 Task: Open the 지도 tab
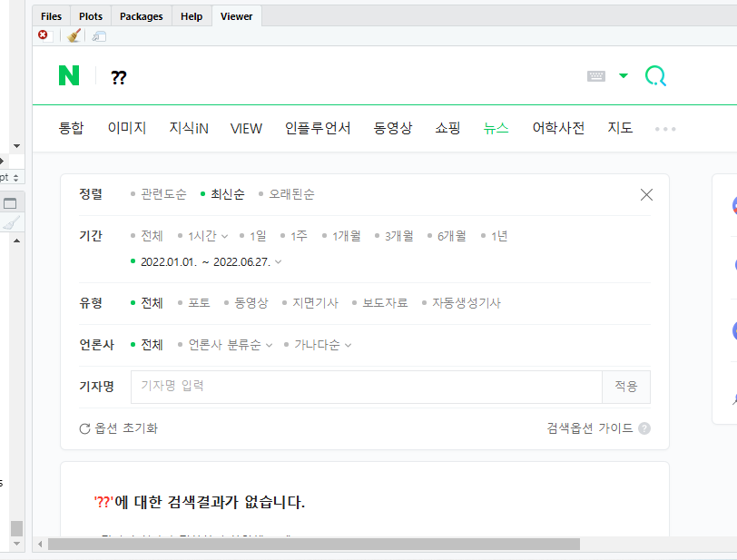620,128
